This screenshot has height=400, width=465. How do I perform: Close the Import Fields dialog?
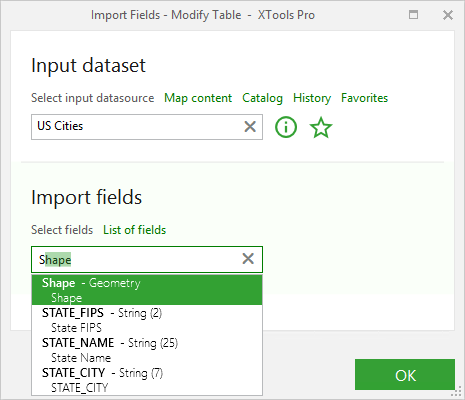pyautogui.click(x=448, y=15)
